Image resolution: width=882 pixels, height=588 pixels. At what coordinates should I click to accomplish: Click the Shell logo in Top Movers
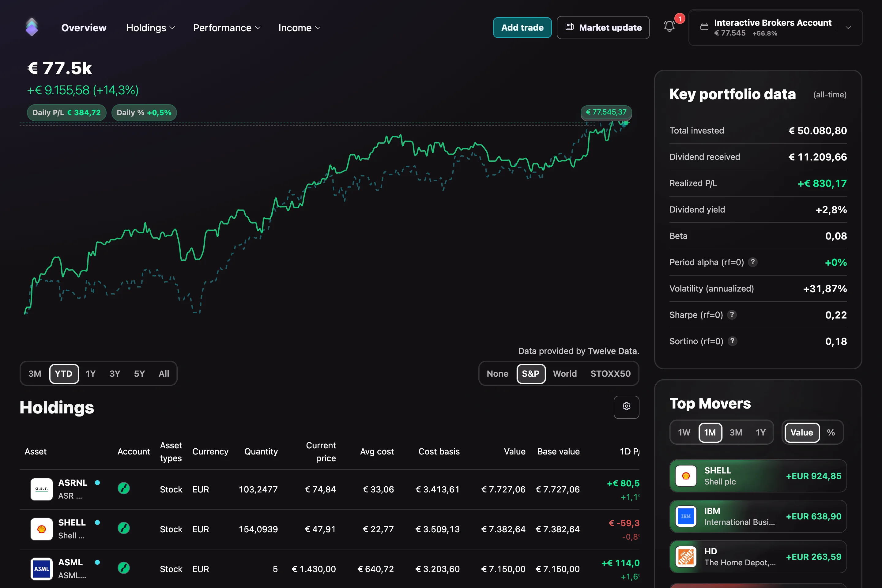tap(686, 476)
